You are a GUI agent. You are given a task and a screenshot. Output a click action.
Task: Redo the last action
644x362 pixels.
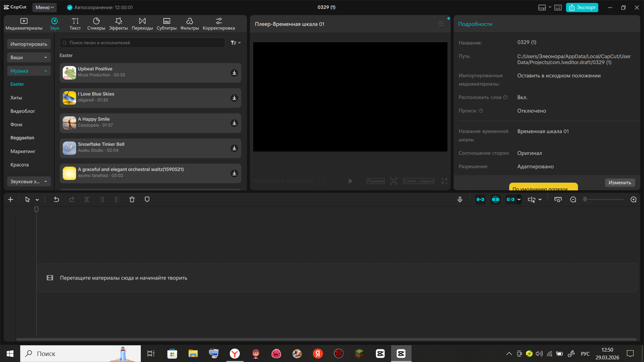[x=71, y=200]
